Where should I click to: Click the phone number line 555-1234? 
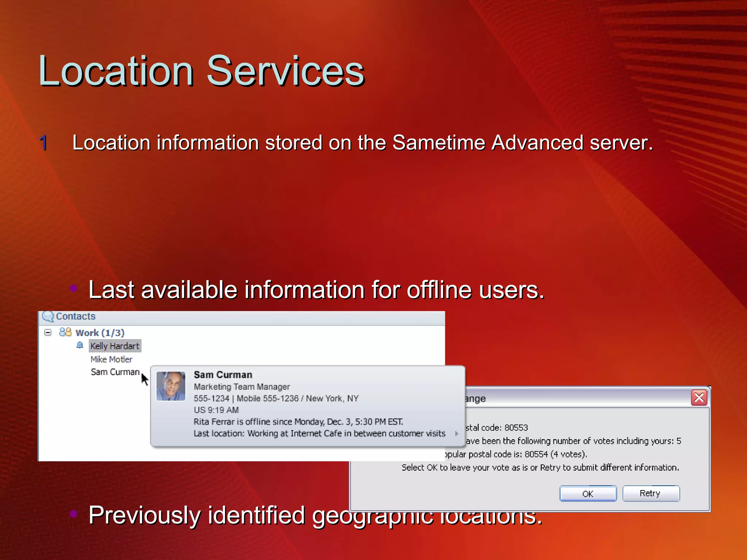click(x=276, y=398)
